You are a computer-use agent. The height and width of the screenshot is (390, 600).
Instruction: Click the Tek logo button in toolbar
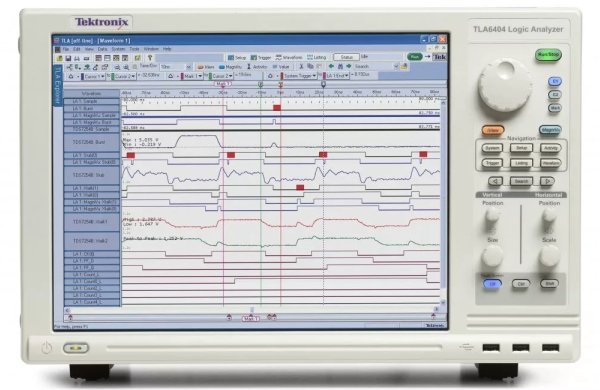coord(440,57)
